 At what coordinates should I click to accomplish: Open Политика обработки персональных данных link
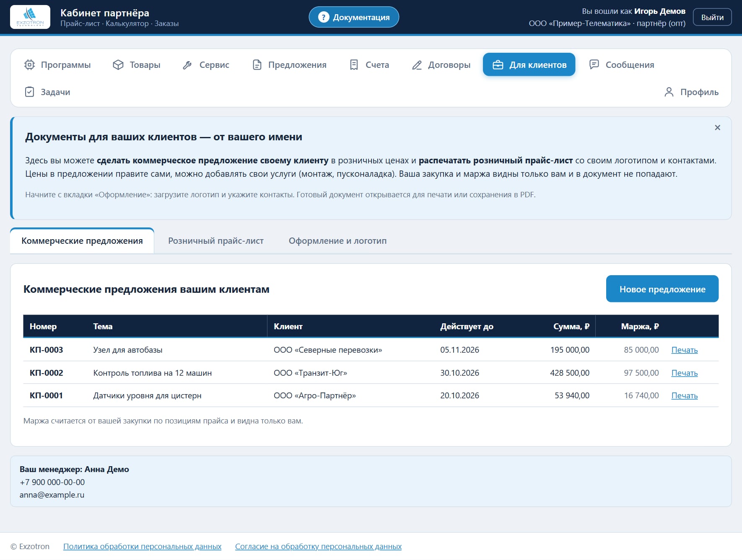[142, 546]
